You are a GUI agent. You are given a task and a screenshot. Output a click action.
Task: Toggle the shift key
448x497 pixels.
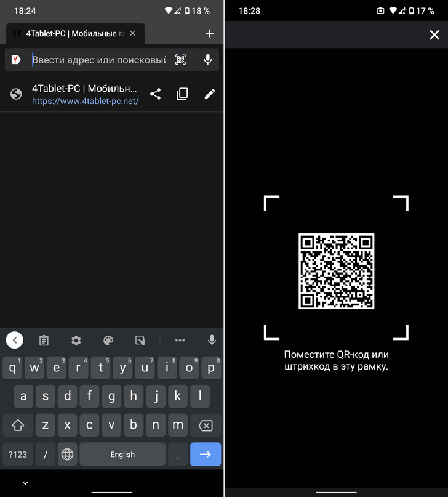click(18, 425)
